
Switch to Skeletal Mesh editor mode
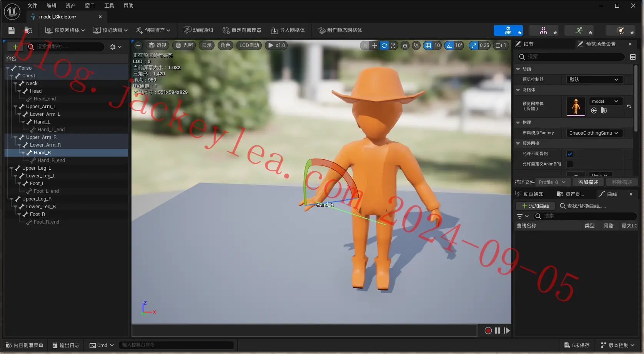[544, 30]
